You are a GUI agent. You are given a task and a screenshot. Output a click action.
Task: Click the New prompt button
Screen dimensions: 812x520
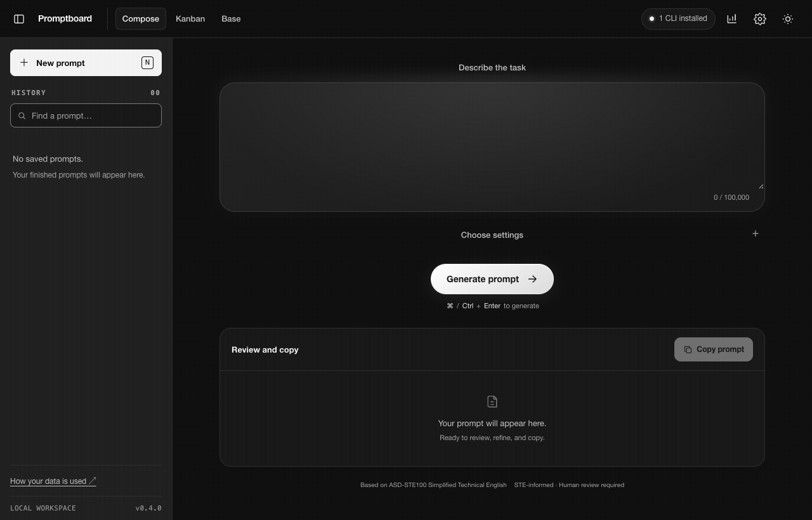click(x=86, y=63)
